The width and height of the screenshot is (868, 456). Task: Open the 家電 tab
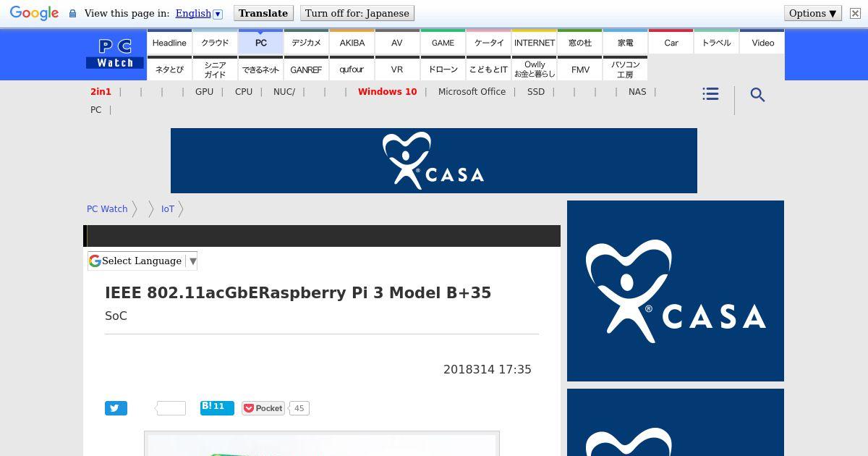tap(626, 43)
